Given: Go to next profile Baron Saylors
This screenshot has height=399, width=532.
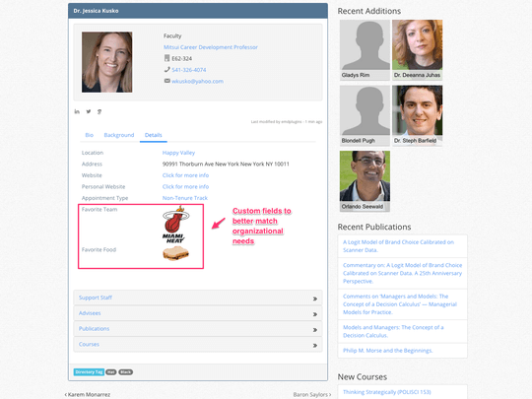Looking at the screenshot, I should click(x=312, y=395).
